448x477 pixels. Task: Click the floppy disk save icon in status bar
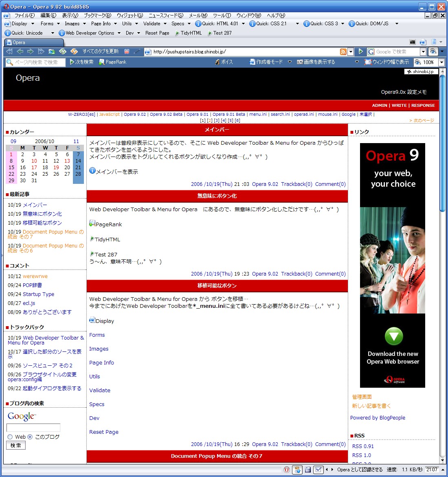(307, 469)
